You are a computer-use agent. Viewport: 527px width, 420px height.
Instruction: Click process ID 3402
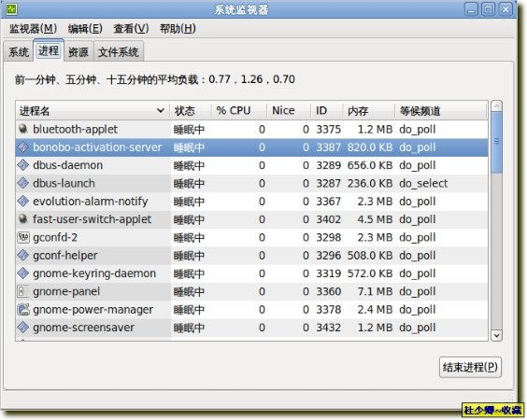(x=328, y=219)
